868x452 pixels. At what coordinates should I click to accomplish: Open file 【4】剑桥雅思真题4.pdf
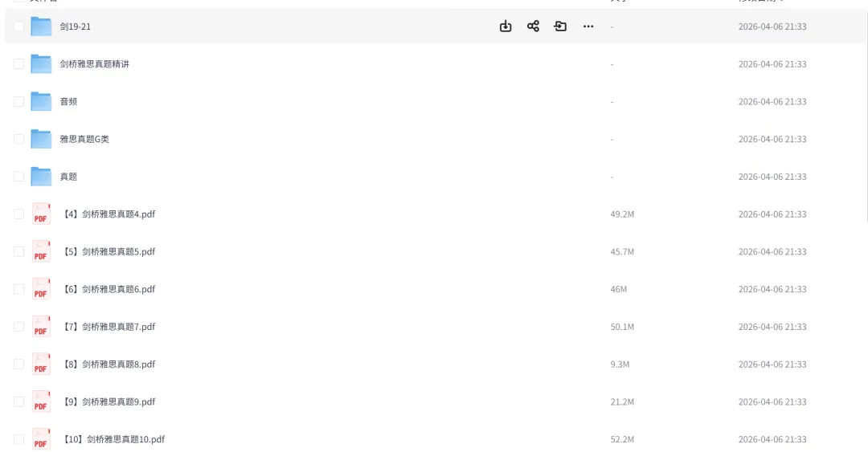pos(108,214)
